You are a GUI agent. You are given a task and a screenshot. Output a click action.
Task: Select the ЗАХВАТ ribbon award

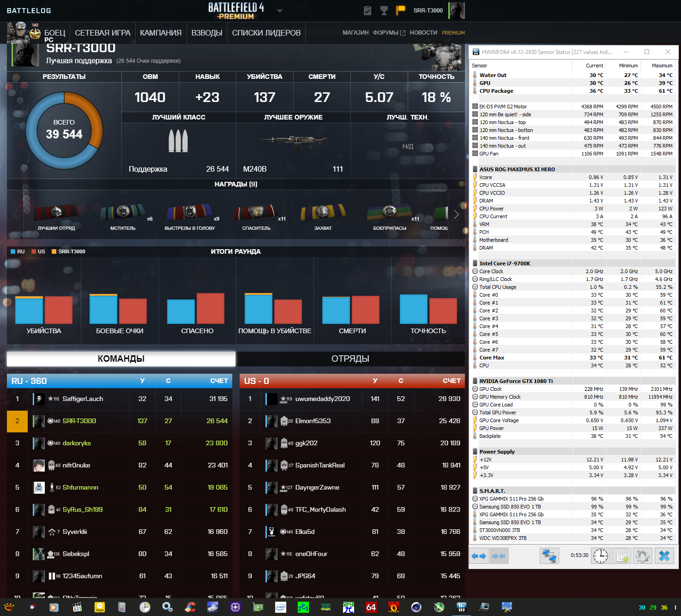(x=323, y=212)
